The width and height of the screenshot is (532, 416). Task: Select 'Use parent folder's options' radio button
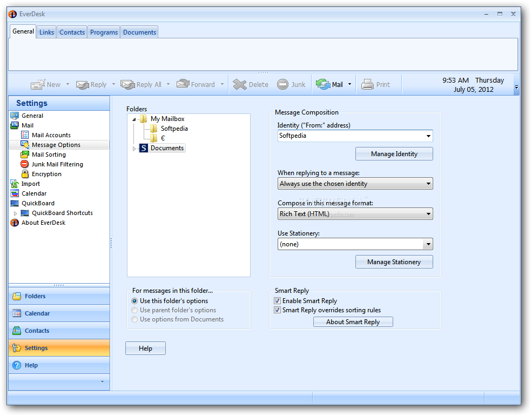click(x=134, y=310)
